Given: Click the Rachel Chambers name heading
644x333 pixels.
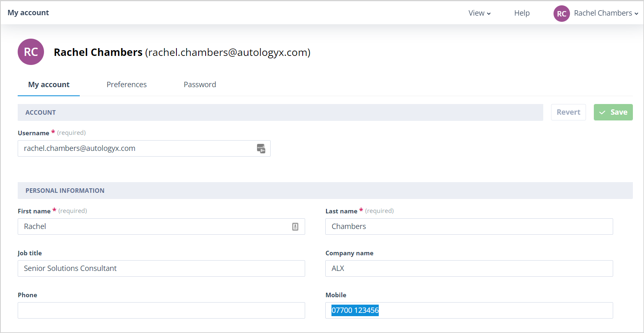Looking at the screenshot, I should 98,52.
